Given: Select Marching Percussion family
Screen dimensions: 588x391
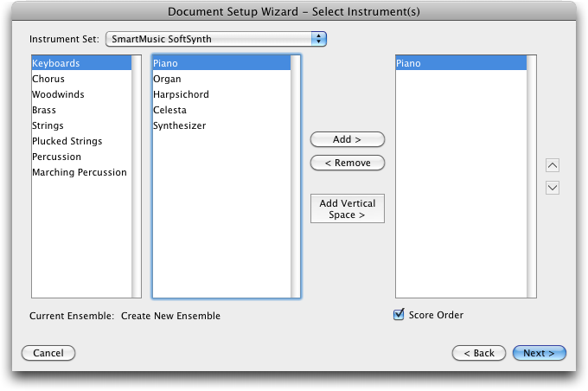Looking at the screenshot, I should 81,172.
